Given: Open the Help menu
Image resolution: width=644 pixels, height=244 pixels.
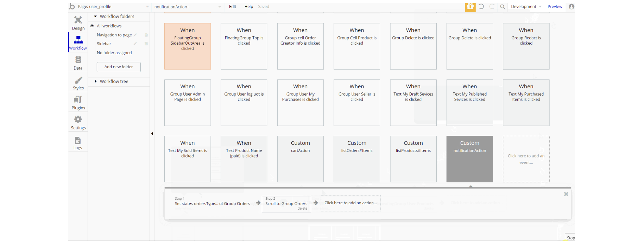Looking at the screenshot, I should click(249, 7).
